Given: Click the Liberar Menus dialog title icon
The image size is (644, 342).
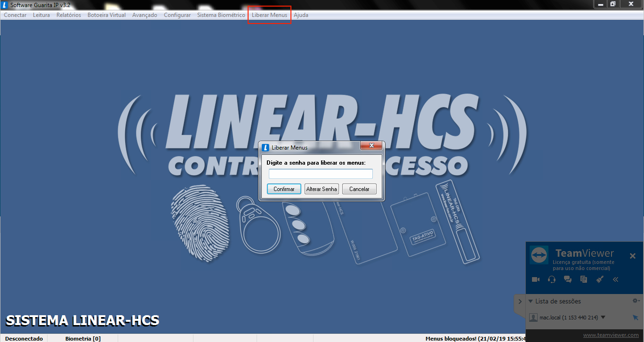Looking at the screenshot, I should [x=266, y=147].
